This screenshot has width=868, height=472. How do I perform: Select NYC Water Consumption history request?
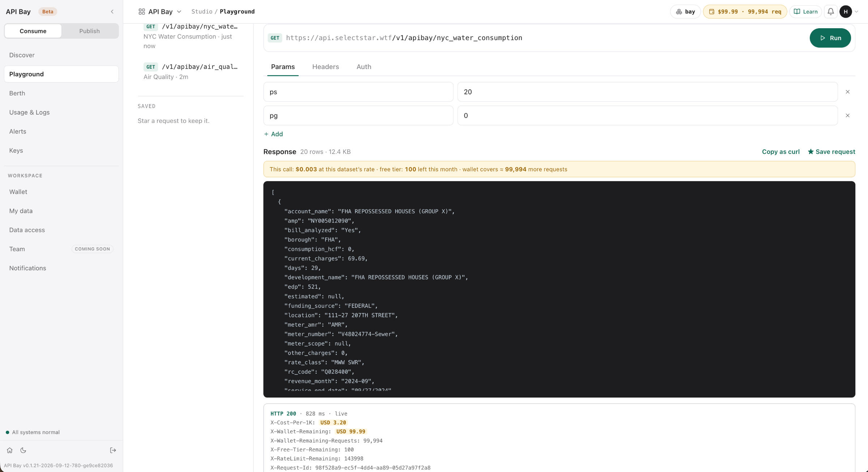point(191,36)
